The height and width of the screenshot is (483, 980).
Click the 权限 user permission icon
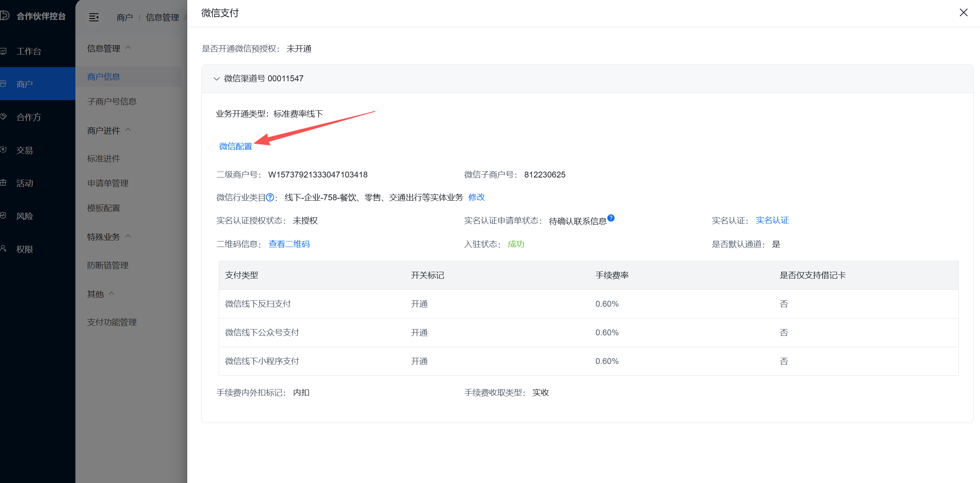(x=4, y=249)
